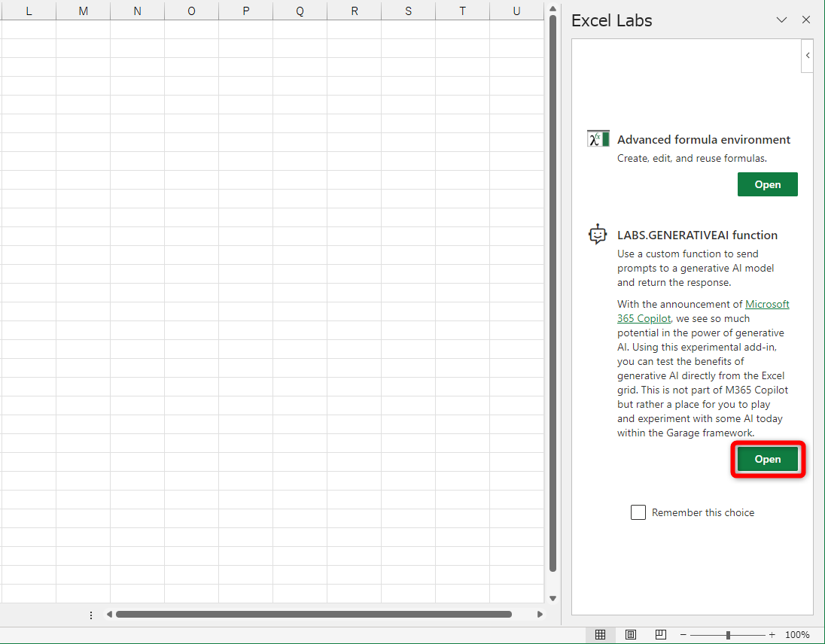The height and width of the screenshot is (644, 825).
Task: Open the Excel Labs pane options dropdown
Action: [781, 20]
